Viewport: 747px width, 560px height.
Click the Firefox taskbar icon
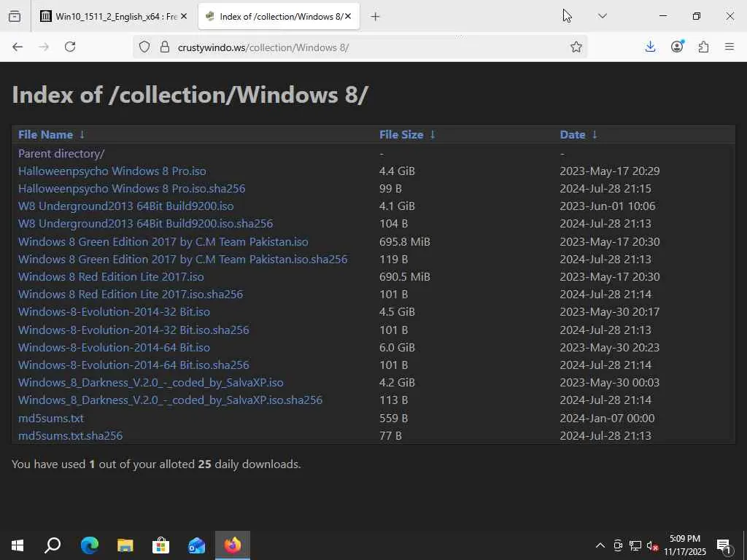tap(233, 545)
